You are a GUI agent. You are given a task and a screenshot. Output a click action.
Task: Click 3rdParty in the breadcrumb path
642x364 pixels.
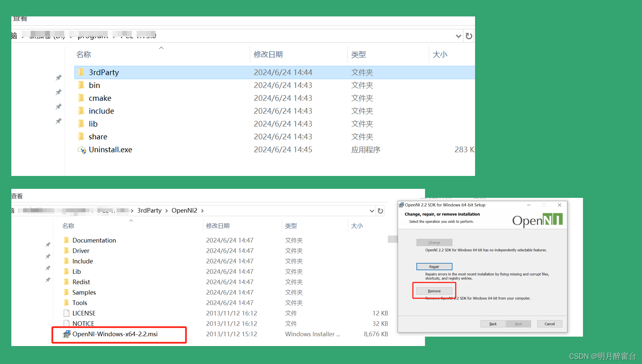(x=149, y=211)
